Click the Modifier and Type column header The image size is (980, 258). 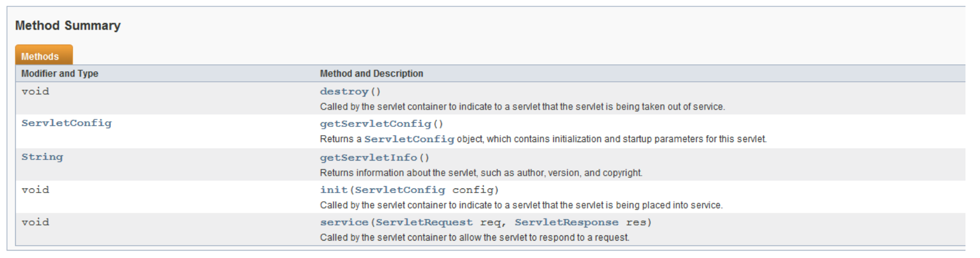coord(60,74)
